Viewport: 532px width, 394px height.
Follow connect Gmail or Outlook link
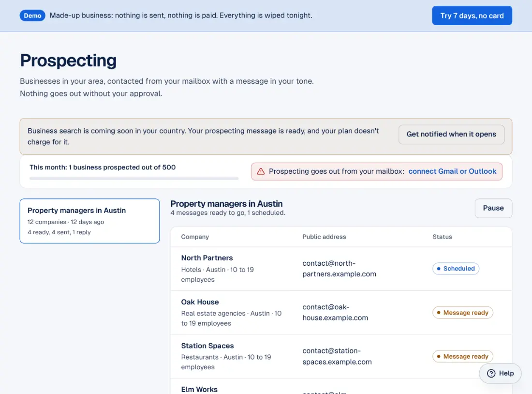(x=452, y=171)
